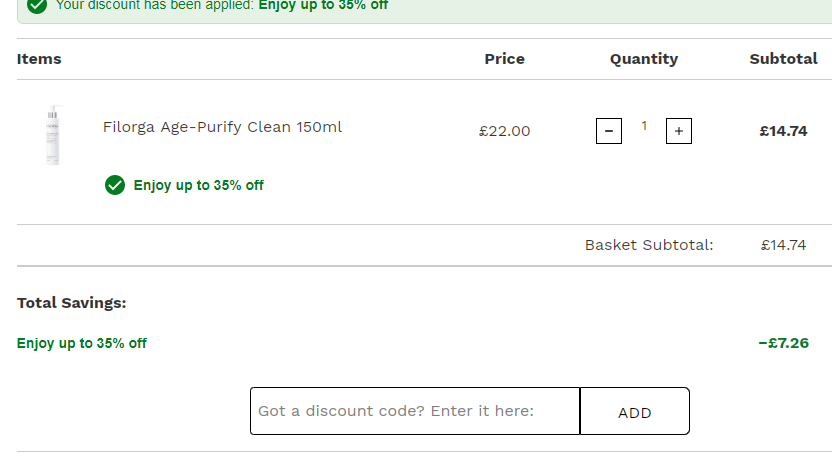Click the bold item subtotal £14.74
This screenshot has width=832, height=467.
[x=783, y=131]
